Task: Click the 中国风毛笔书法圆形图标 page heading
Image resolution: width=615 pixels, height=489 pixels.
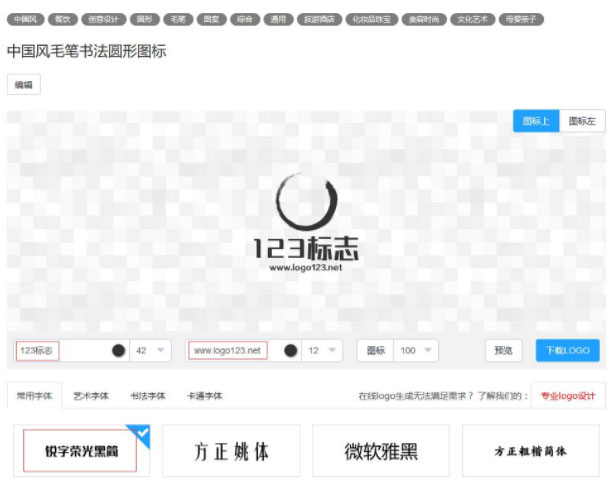Action: 87,51
